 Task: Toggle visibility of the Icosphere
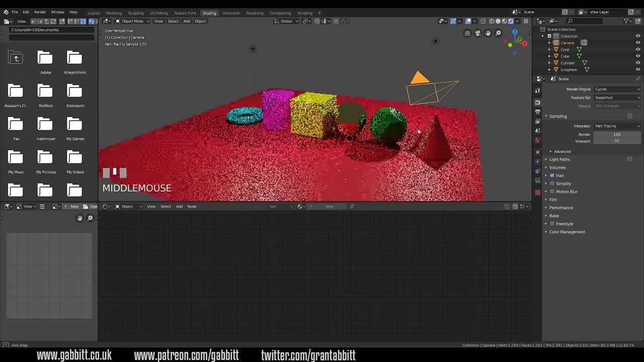637,69
